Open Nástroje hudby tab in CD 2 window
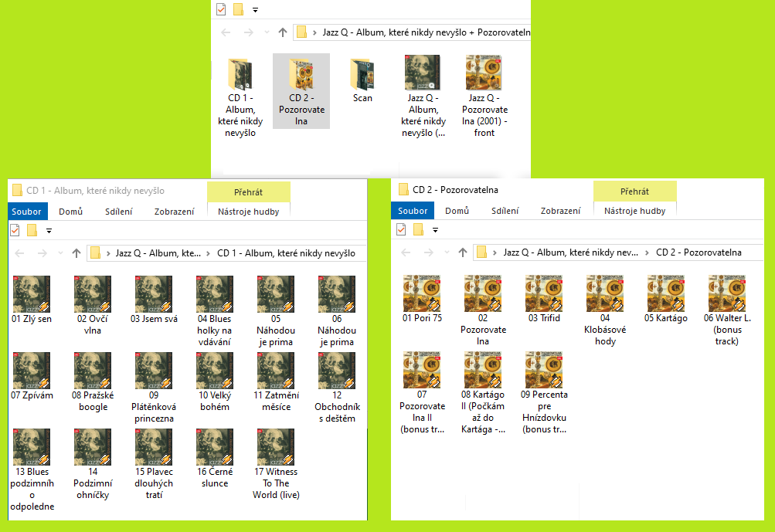Screen dimensions: 775x532 coord(634,211)
